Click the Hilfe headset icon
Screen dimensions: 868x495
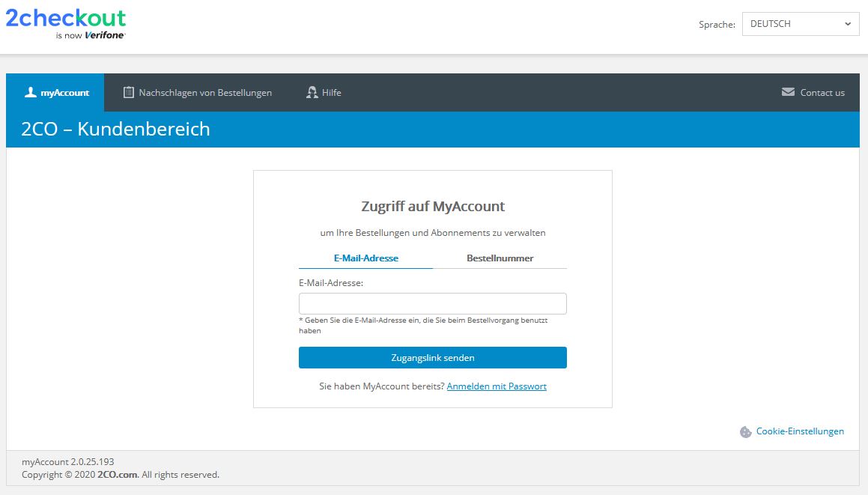tap(312, 93)
